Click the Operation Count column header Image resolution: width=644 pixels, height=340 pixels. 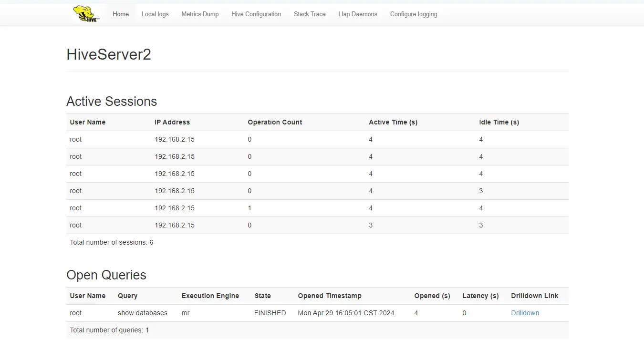(275, 123)
